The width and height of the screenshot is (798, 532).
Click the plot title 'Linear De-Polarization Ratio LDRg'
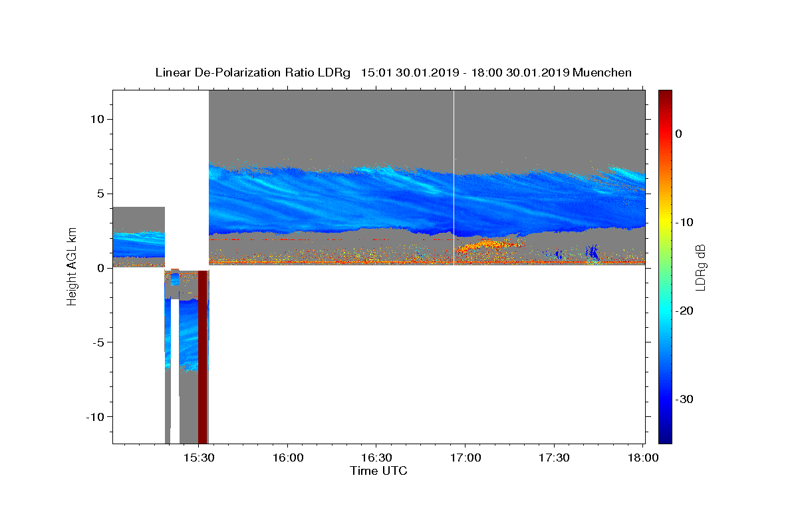pos(253,72)
